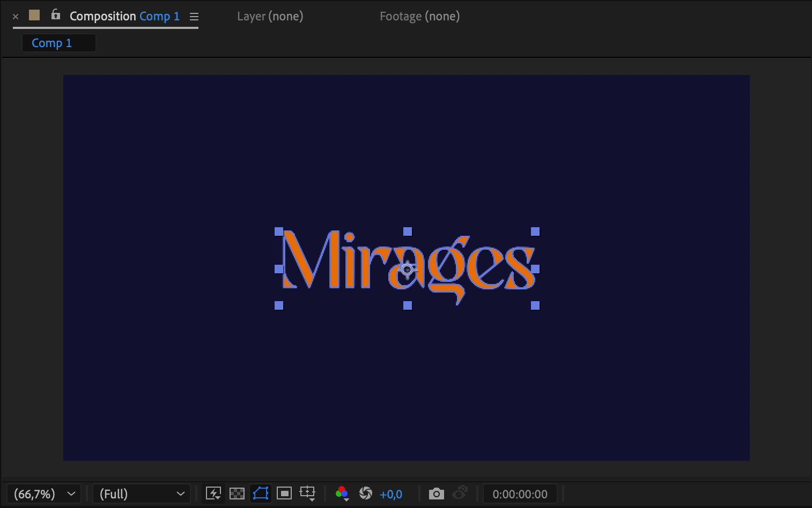Image resolution: width=812 pixels, height=508 pixels.
Task: Click the +0,0 exposure value
Action: (x=390, y=494)
